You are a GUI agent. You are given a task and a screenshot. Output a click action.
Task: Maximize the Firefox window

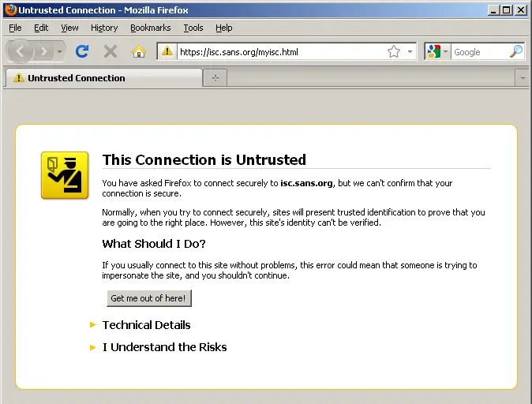point(506,10)
